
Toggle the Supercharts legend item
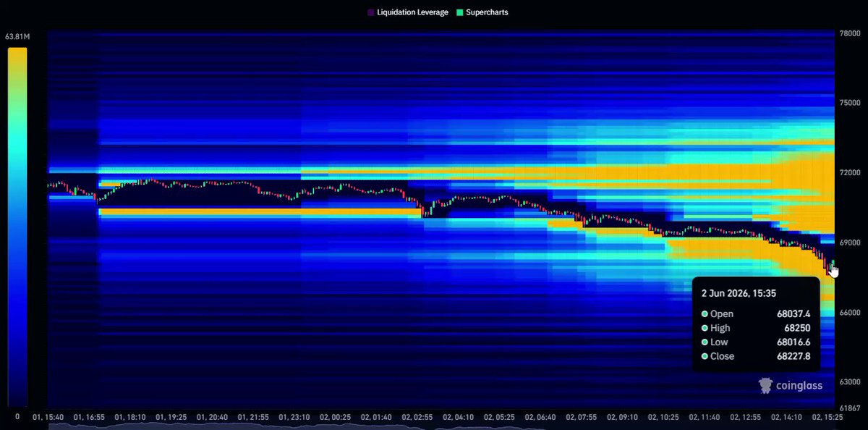[481, 12]
